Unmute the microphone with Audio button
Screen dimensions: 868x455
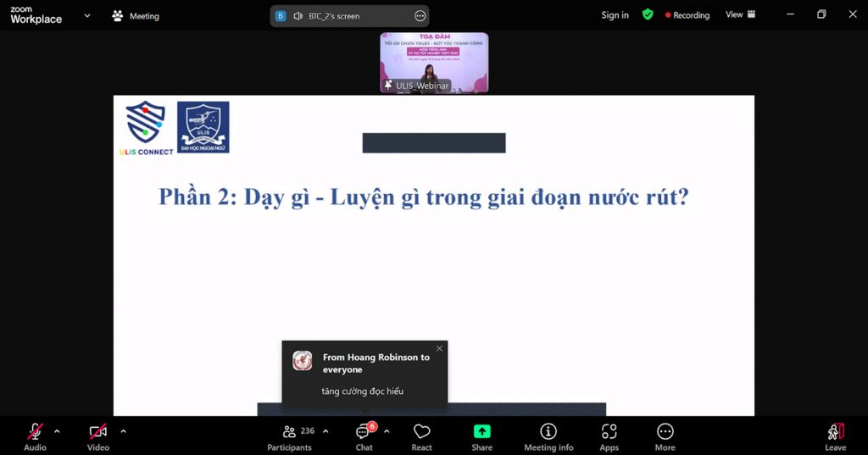tap(35, 436)
